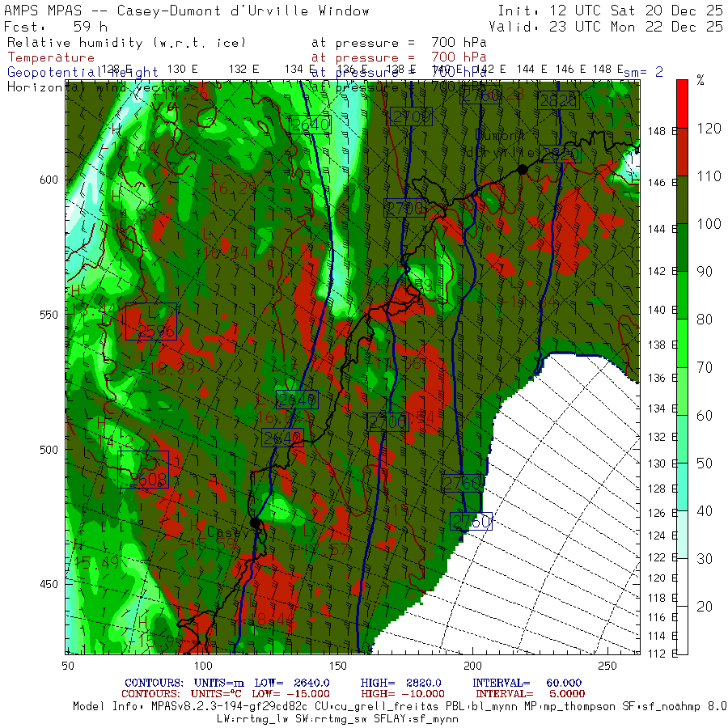Click the 'Model Info: MPASv8.2.3' footer line
This screenshot has width=728, height=728.
point(400,706)
